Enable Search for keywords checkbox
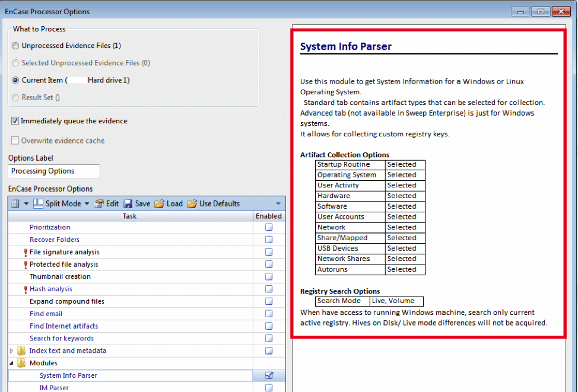The height and width of the screenshot is (392, 578). tap(269, 338)
